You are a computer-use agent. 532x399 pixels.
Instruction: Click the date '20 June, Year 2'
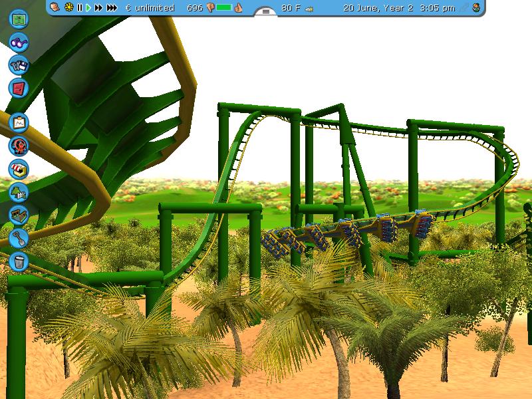click(x=378, y=8)
